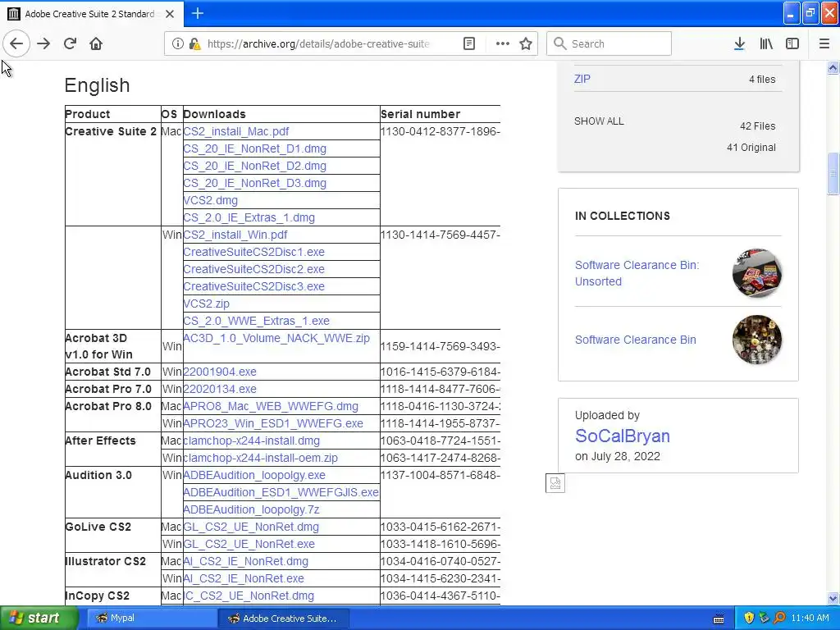Download CS_2.0_WWE_Extras_1.exe

click(x=256, y=321)
